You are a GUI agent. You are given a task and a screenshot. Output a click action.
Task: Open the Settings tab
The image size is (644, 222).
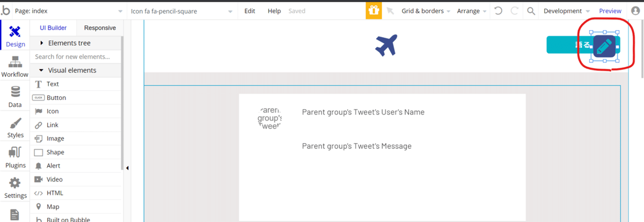(15, 188)
